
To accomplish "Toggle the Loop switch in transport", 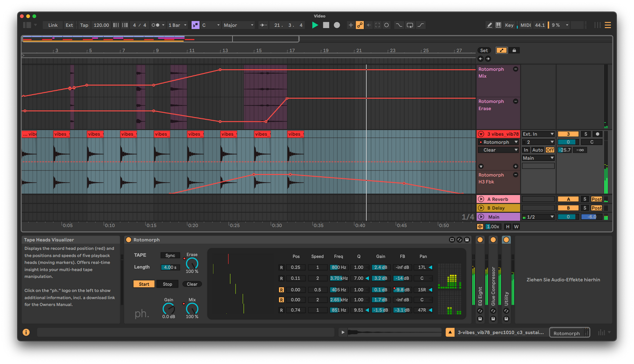I will click(410, 25).
